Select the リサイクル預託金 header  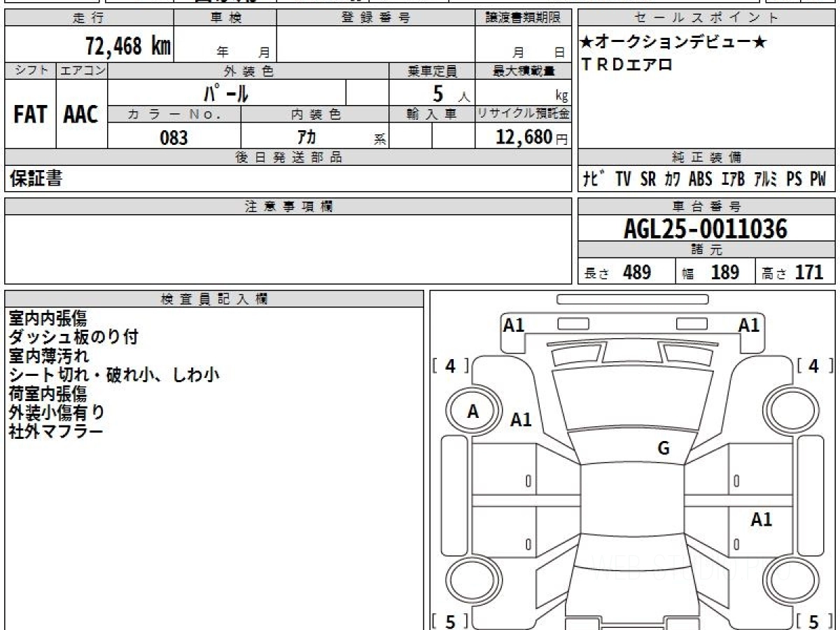524,114
